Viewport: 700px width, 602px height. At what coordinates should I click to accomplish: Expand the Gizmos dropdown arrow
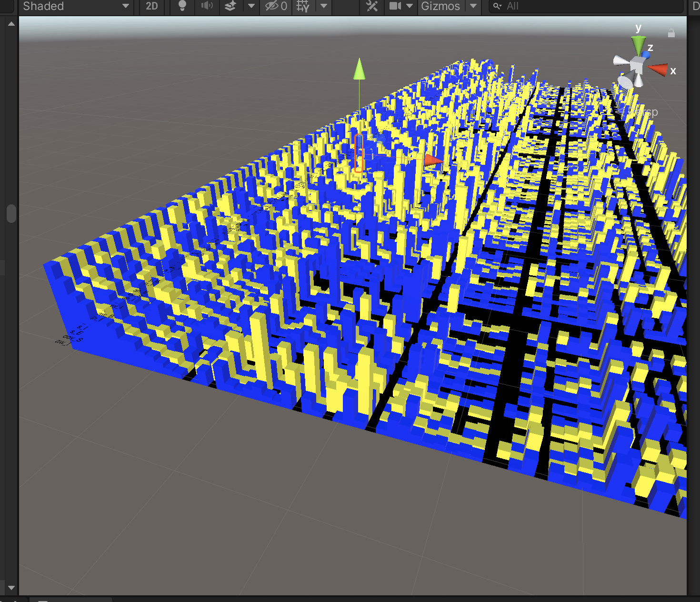(x=473, y=6)
